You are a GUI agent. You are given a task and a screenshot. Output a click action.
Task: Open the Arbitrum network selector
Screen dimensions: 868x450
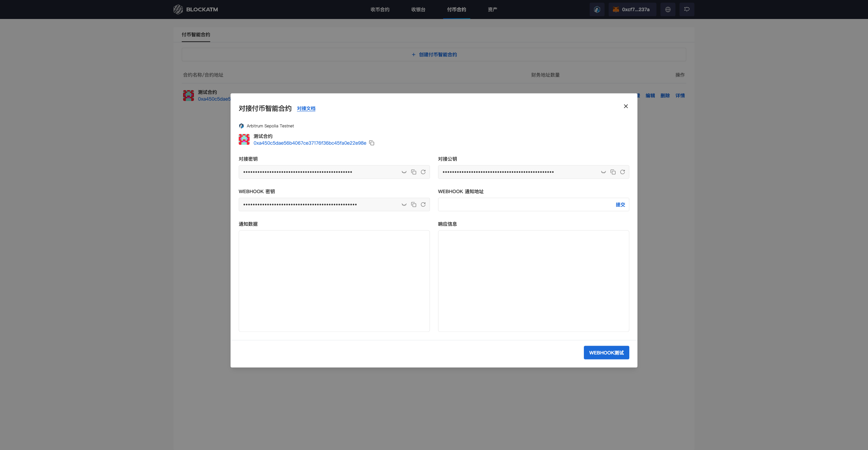click(x=597, y=9)
